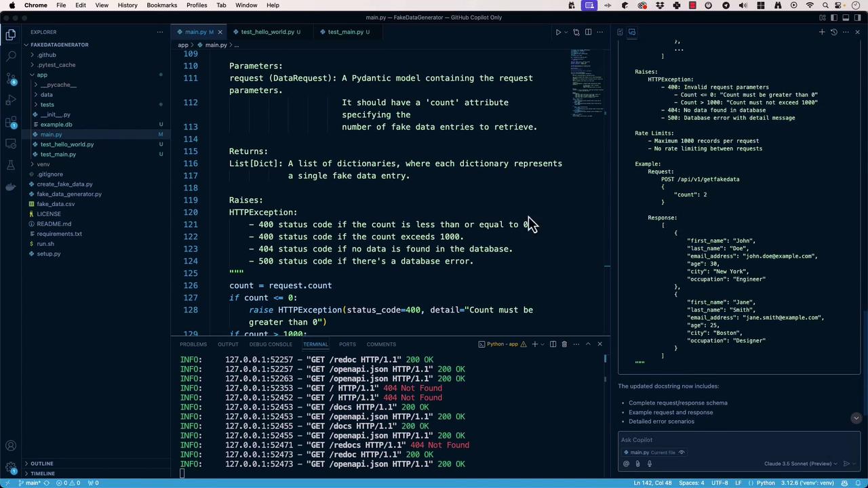This screenshot has height=488, width=868.
Task: Open Claude 3.5 Sonnet model picker
Action: [x=801, y=464]
